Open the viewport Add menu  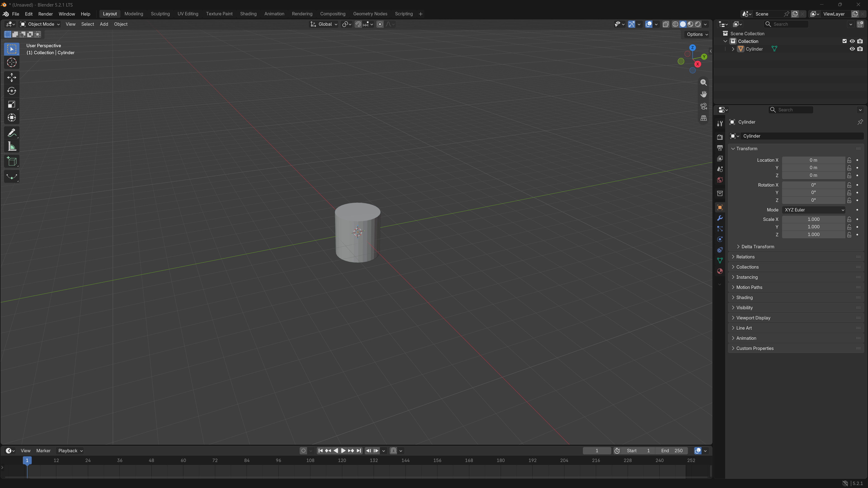pyautogui.click(x=104, y=24)
